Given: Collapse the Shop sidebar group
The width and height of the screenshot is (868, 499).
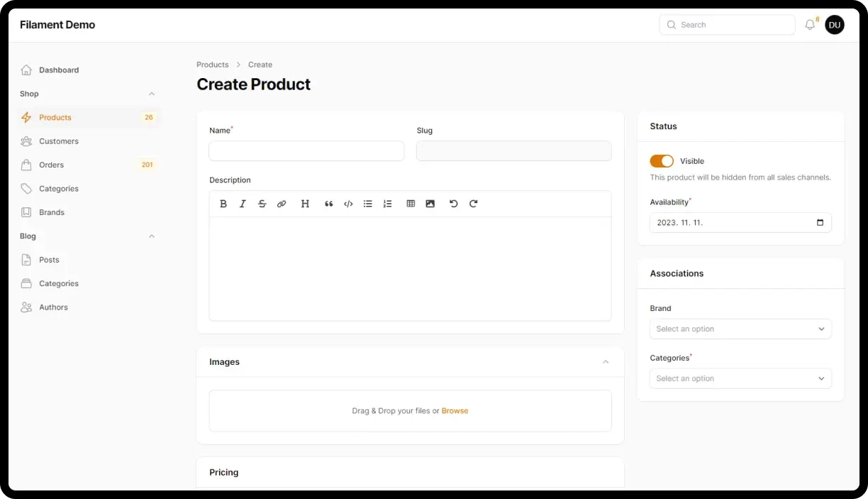Looking at the screenshot, I should pos(152,94).
